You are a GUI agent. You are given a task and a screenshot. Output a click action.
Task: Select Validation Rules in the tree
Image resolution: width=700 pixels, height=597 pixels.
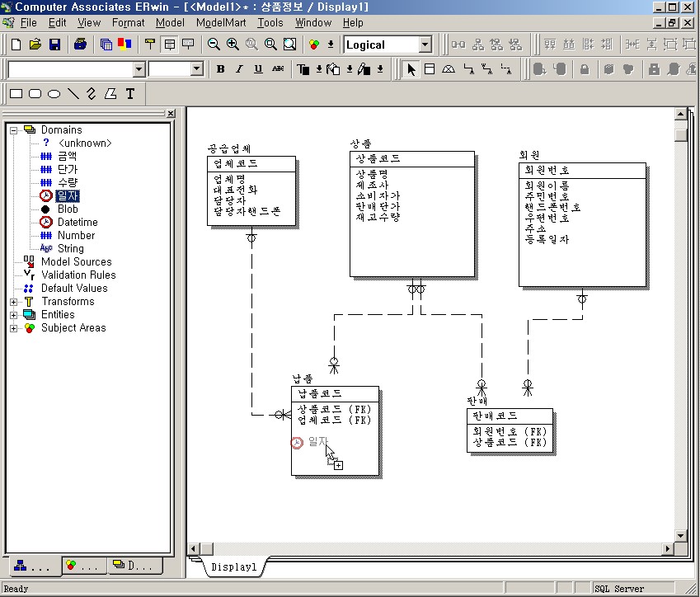pyautogui.click(x=78, y=275)
